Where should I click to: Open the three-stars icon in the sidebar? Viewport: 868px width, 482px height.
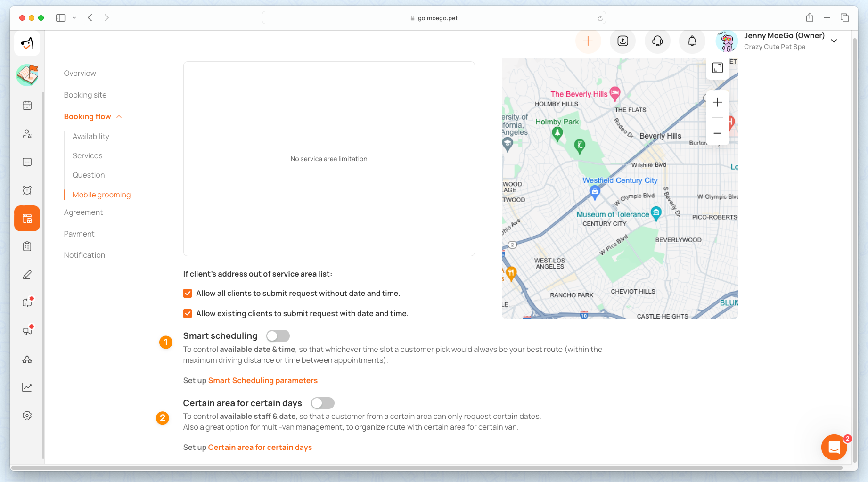[x=27, y=359]
